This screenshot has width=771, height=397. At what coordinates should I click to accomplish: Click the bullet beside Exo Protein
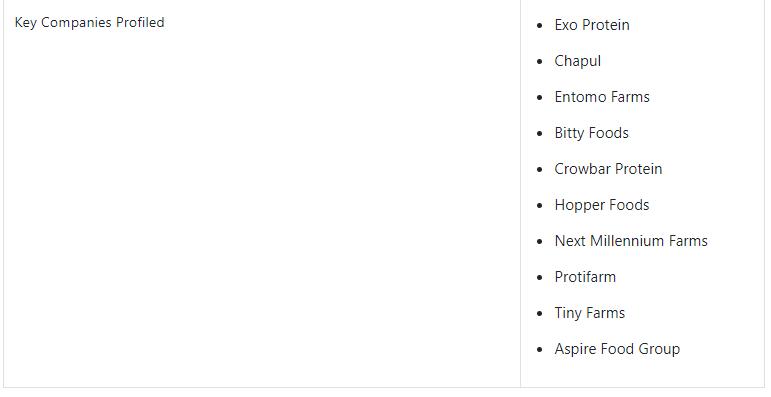click(540, 26)
